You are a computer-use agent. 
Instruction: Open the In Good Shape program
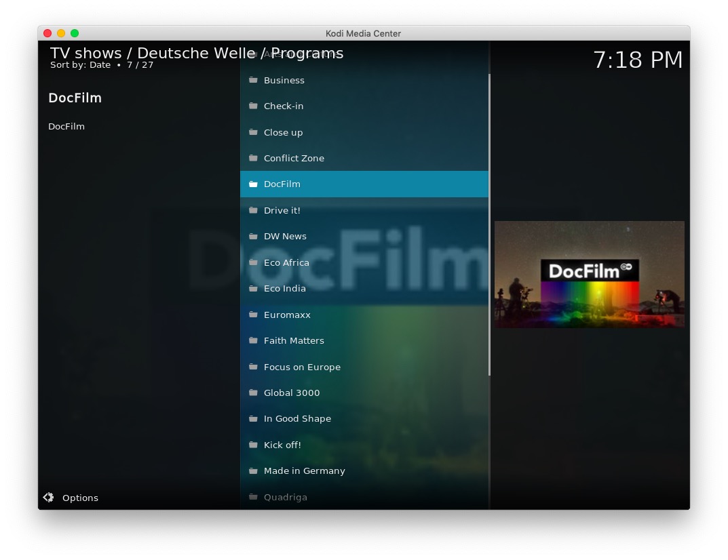297,418
